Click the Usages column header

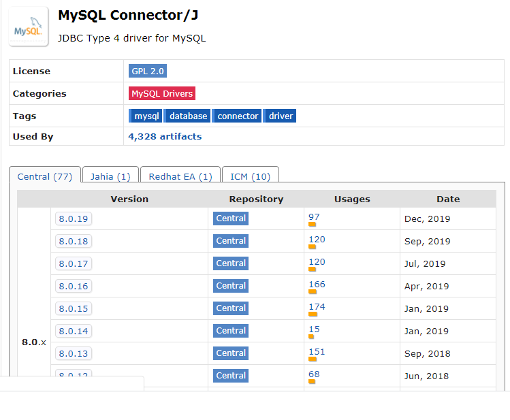click(x=352, y=199)
